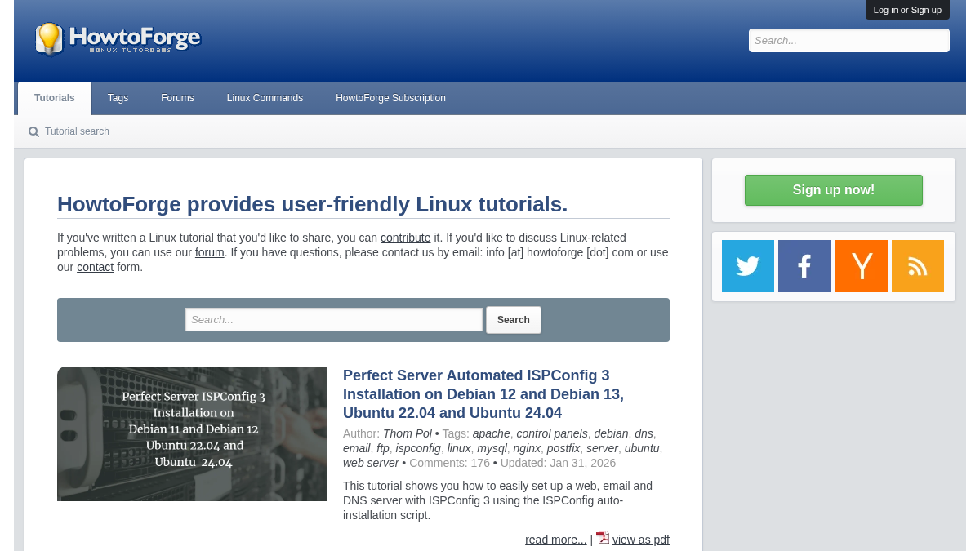Click the Comments: 176 text
The width and height of the screenshot is (980, 551).
tap(449, 463)
